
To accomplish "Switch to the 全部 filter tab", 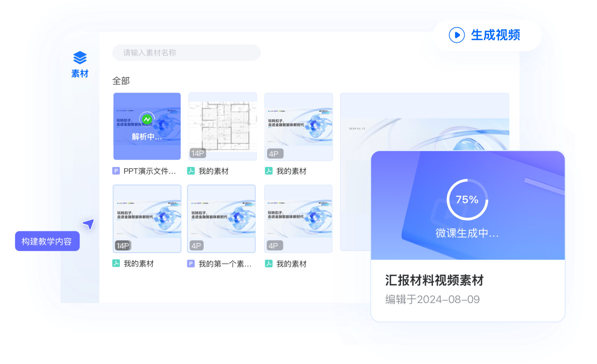I will pyautogui.click(x=121, y=81).
